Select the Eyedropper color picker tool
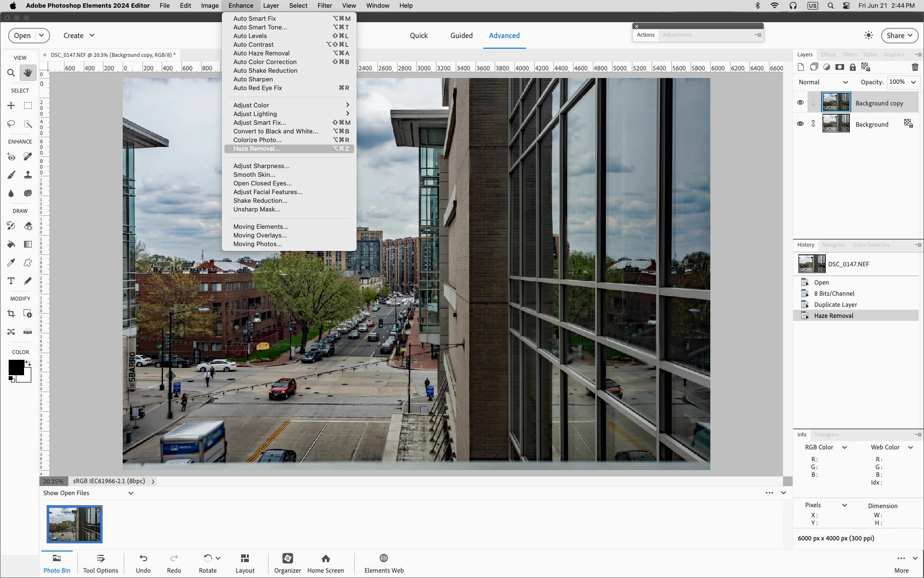Image resolution: width=924 pixels, height=578 pixels. (11, 263)
